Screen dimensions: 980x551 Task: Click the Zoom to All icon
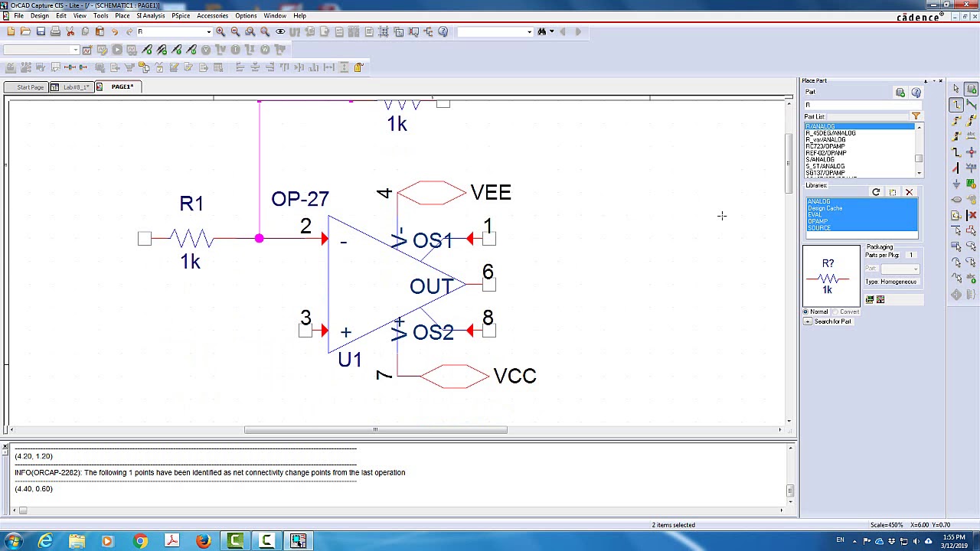tap(265, 31)
